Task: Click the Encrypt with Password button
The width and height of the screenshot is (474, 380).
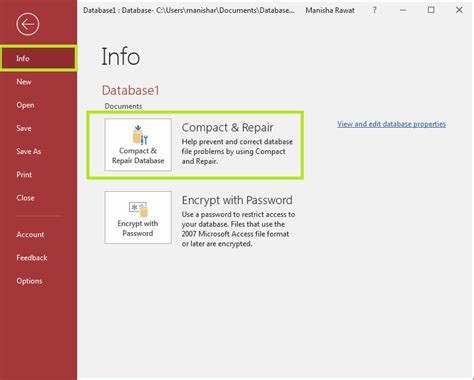Action: click(138, 217)
